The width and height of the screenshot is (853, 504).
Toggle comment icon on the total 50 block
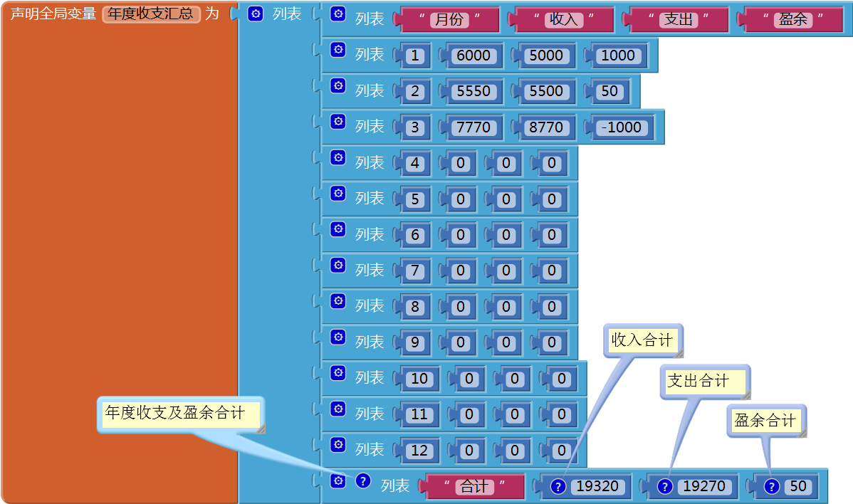[x=771, y=487]
